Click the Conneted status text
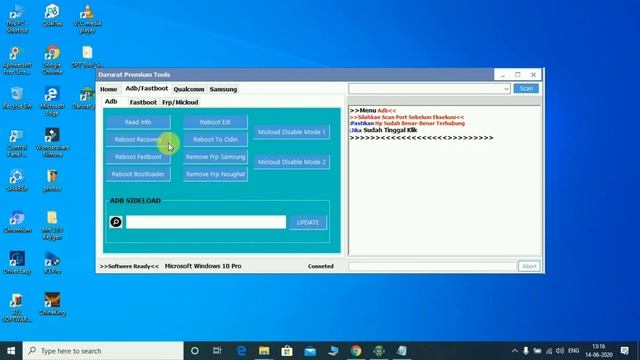 click(321, 266)
